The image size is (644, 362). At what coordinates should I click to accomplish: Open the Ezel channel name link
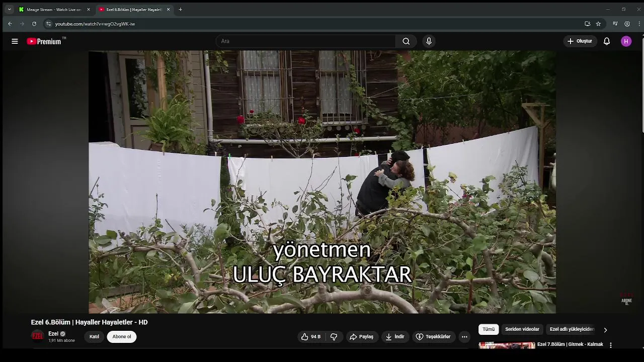coord(53,334)
